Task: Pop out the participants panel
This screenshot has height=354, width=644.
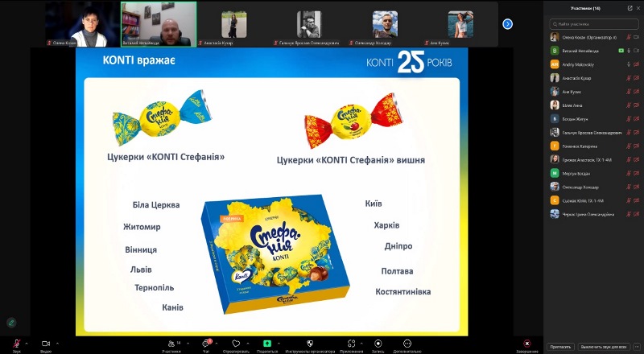Action: (x=630, y=8)
